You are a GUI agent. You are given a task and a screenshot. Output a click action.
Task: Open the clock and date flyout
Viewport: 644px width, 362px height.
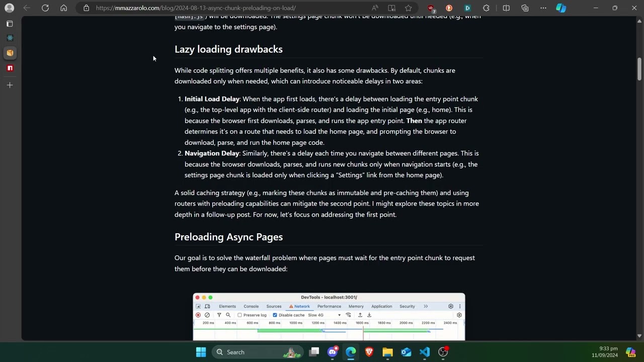pyautogui.click(x=604, y=352)
